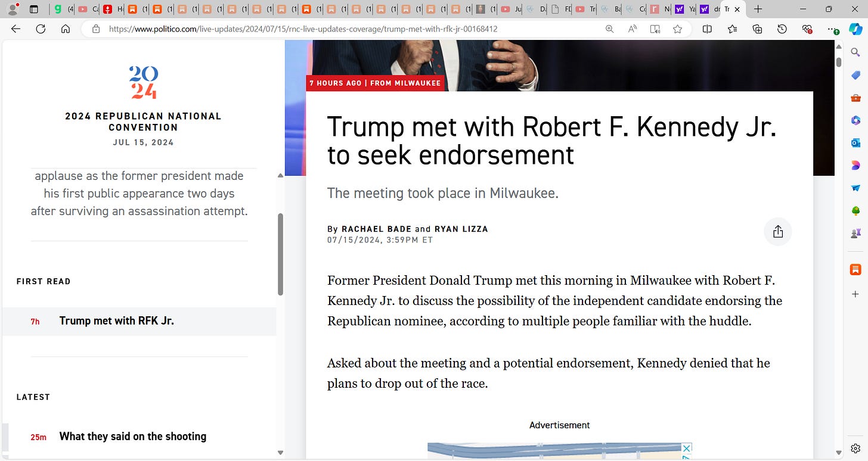The width and height of the screenshot is (868, 461).
Task: Open the chess pieces sidebar app
Action: pos(855,233)
